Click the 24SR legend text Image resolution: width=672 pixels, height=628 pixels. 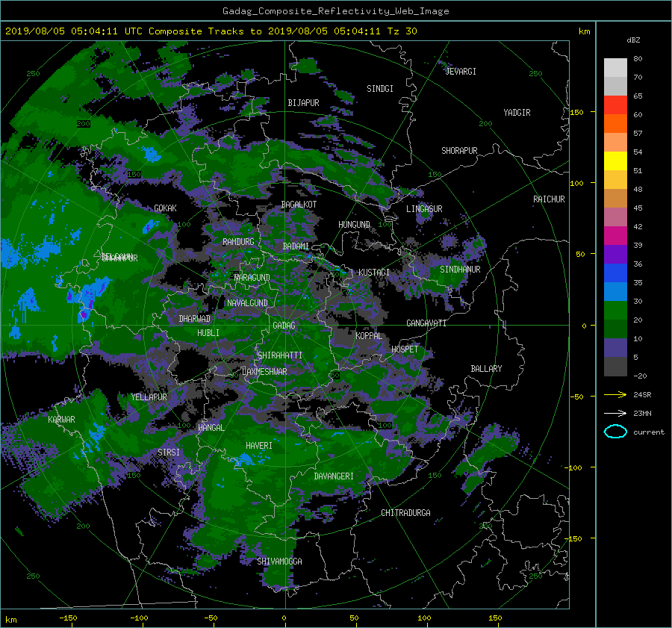[x=642, y=394]
